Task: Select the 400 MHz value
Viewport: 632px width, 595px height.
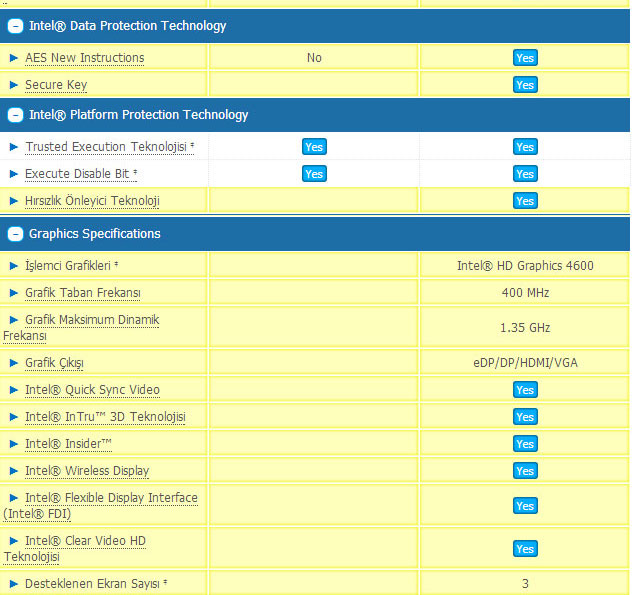Action: 525,293
